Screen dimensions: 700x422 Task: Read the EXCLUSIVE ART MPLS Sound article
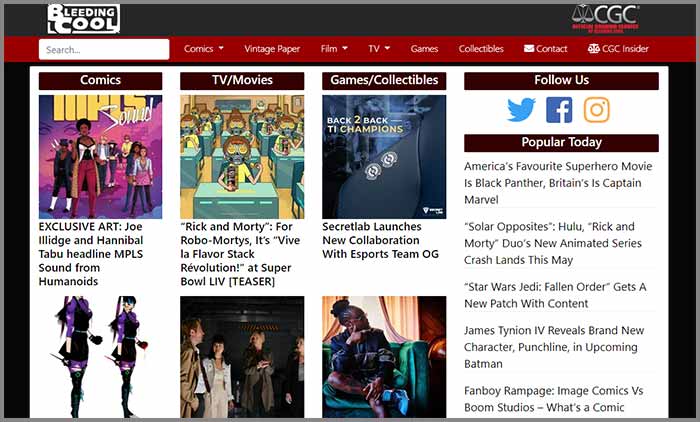pos(91,254)
